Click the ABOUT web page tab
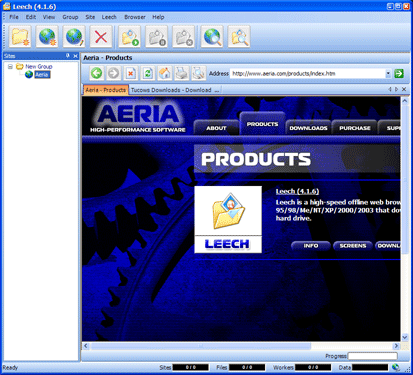The width and height of the screenshot is (413, 375). tap(216, 128)
